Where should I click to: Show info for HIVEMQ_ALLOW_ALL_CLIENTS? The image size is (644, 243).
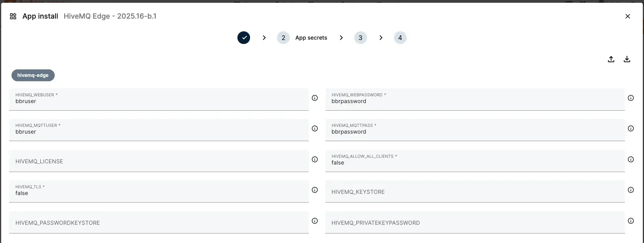click(631, 159)
